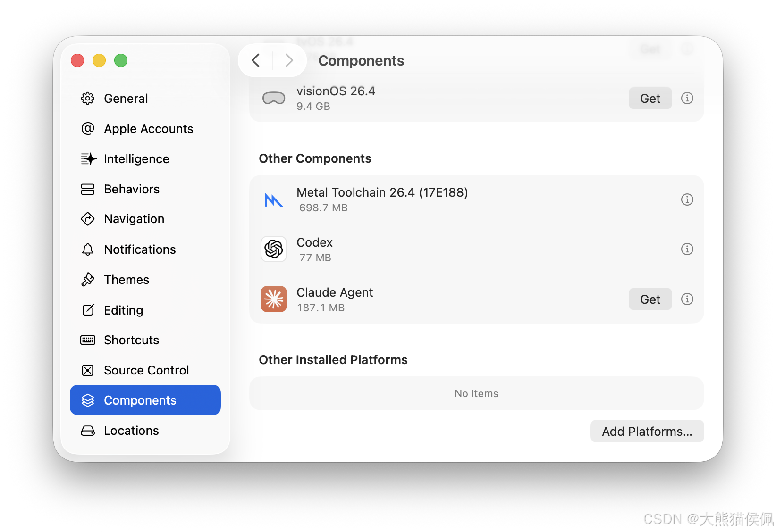Screen dimensions: 776x532
Task: Click the 'Other Components' heading
Action: (315, 158)
